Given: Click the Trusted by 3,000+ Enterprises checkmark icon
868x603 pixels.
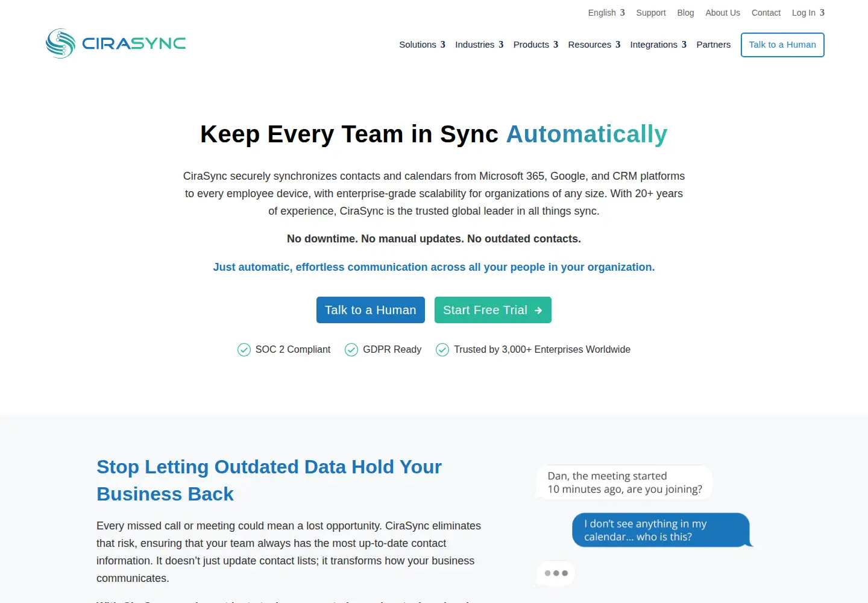Looking at the screenshot, I should tap(442, 350).
